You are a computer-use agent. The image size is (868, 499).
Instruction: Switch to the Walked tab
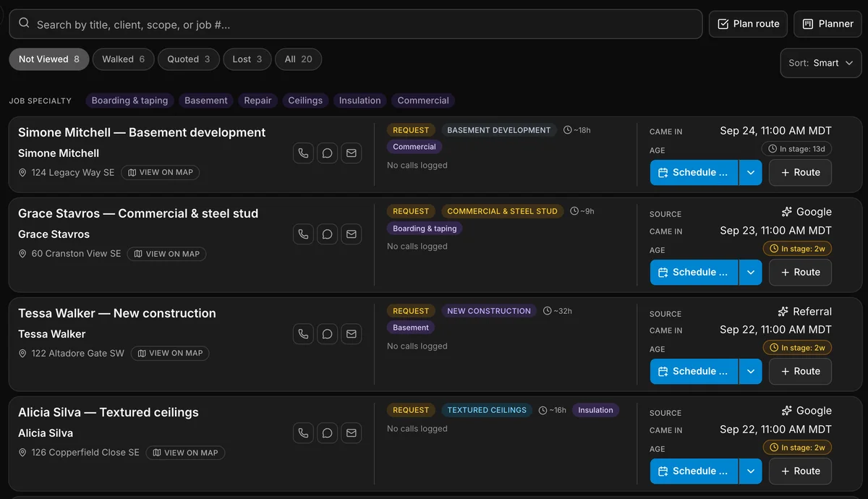(x=123, y=59)
